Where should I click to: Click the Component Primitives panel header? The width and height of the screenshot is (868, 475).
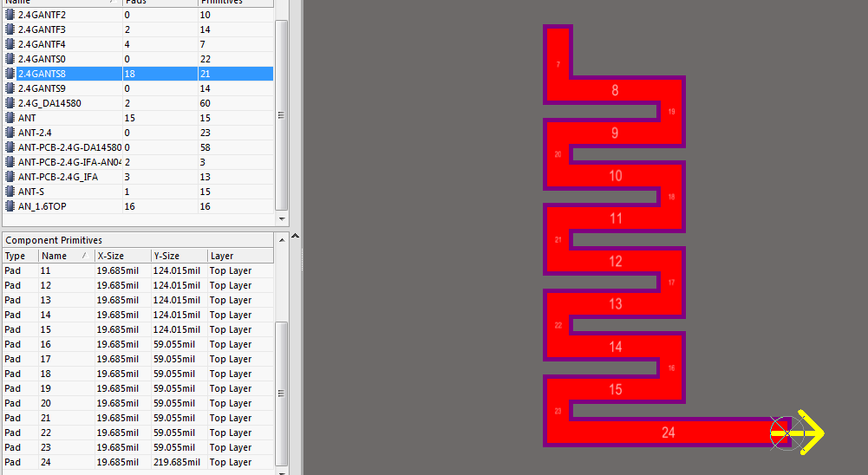click(139, 240)
